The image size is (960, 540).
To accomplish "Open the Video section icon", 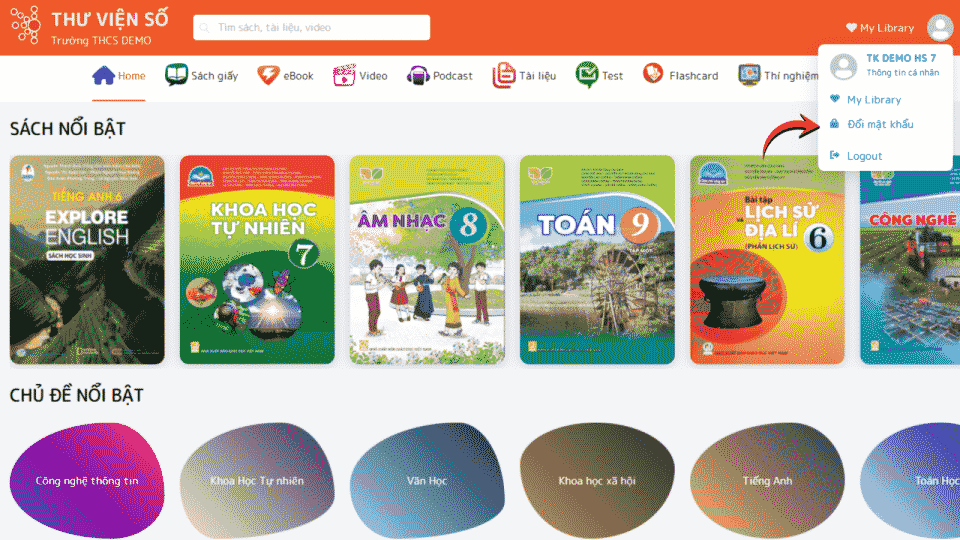I will click(344, 75).
